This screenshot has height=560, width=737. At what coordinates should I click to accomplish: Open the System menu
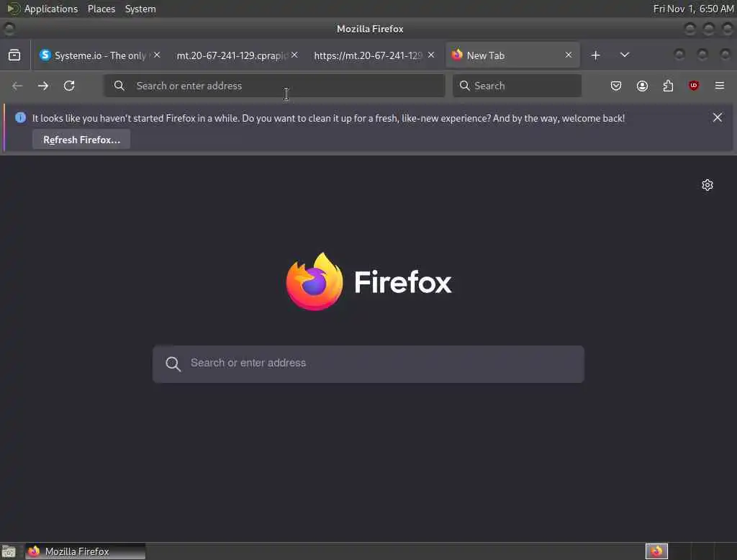pos(140,9)
